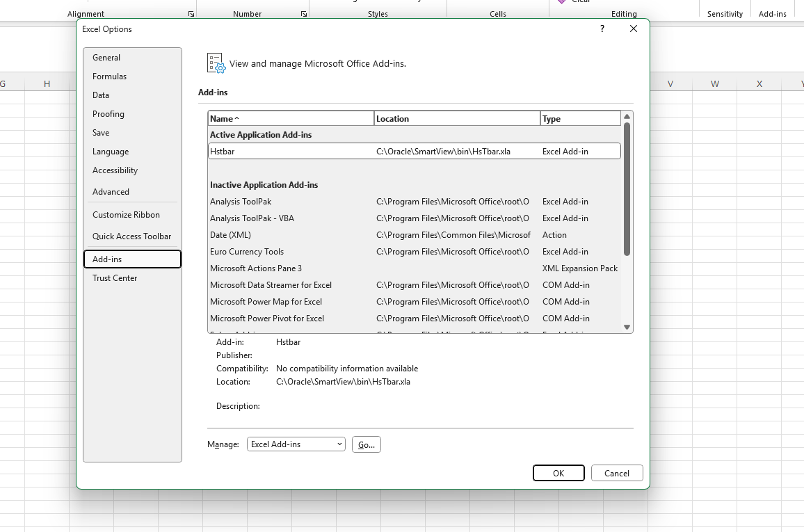Sort add-ins by Location column header
Screen dimensions: 804x532
[x=457, y=118]
